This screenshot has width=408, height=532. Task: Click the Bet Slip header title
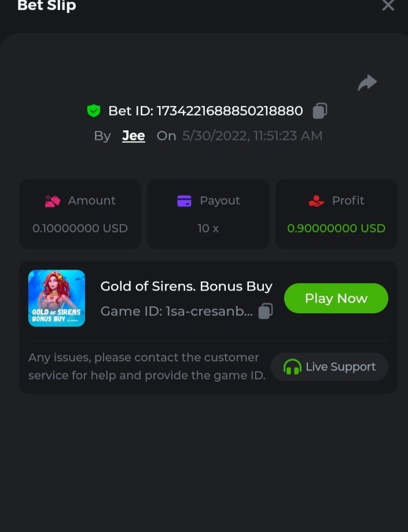(x=47, y=6)
